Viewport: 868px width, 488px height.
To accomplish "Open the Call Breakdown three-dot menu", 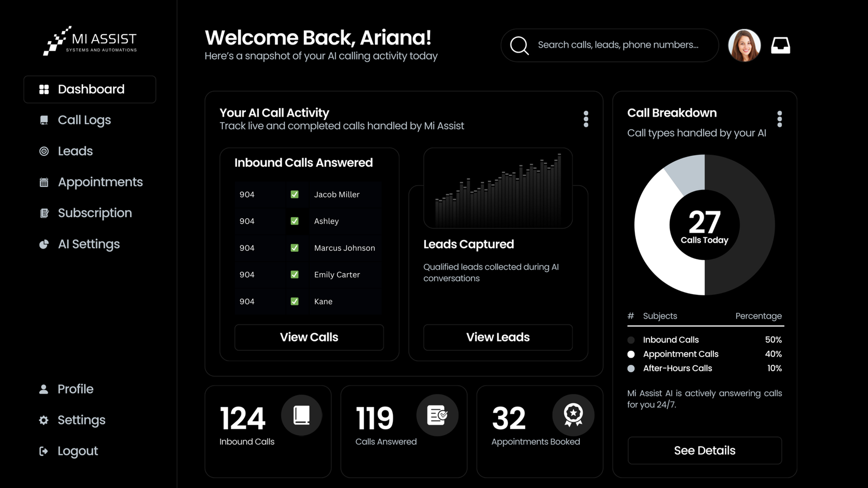I will (x=780, y=119).
